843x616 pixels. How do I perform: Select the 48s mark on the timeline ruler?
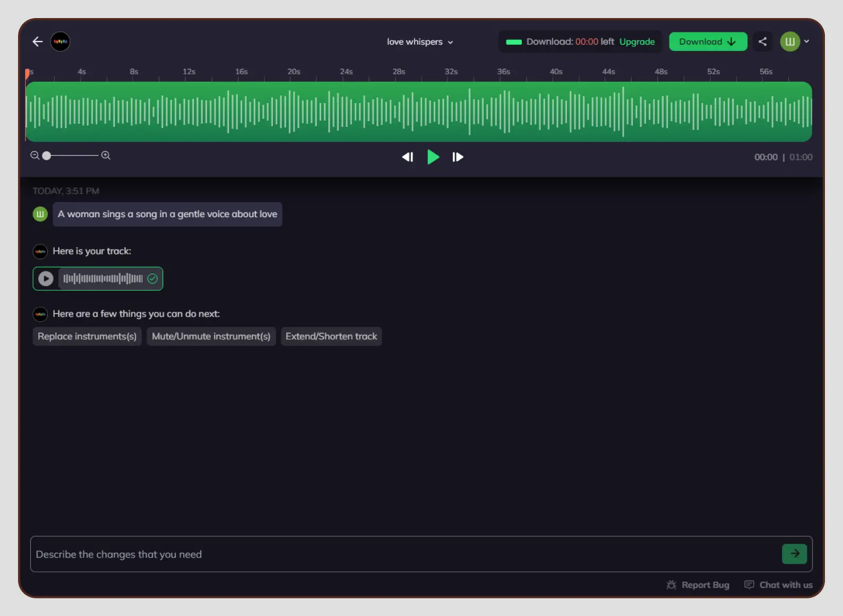pyautogui.click(x=661, y=72)
